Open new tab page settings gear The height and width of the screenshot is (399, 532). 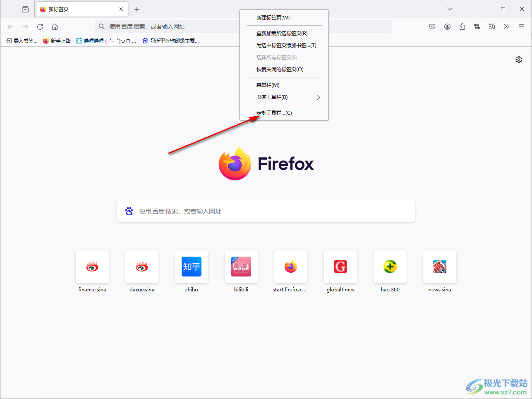(519, 60)
